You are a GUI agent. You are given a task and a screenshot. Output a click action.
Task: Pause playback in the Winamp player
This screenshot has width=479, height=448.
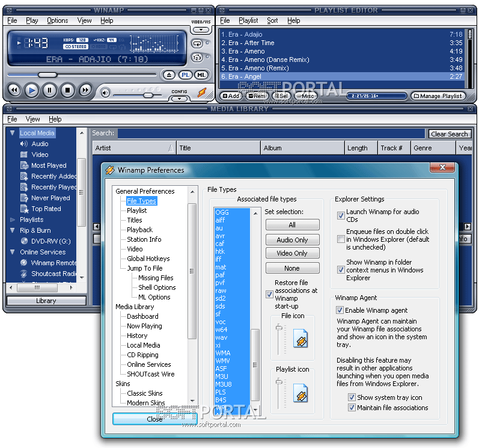tap(49, 90)
